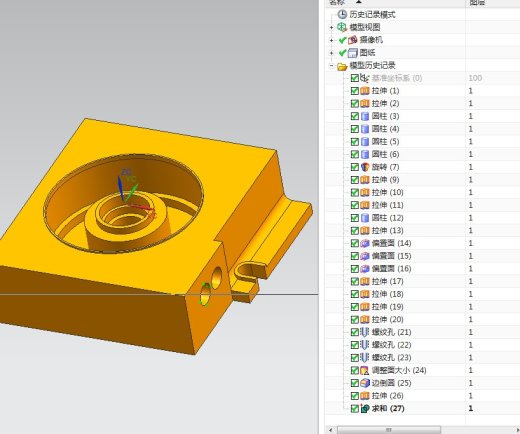Screen dimensions: 520x434
Task: Click the threaded hole icon of 螺纹孔 (22)
Action: coord(365,345)
